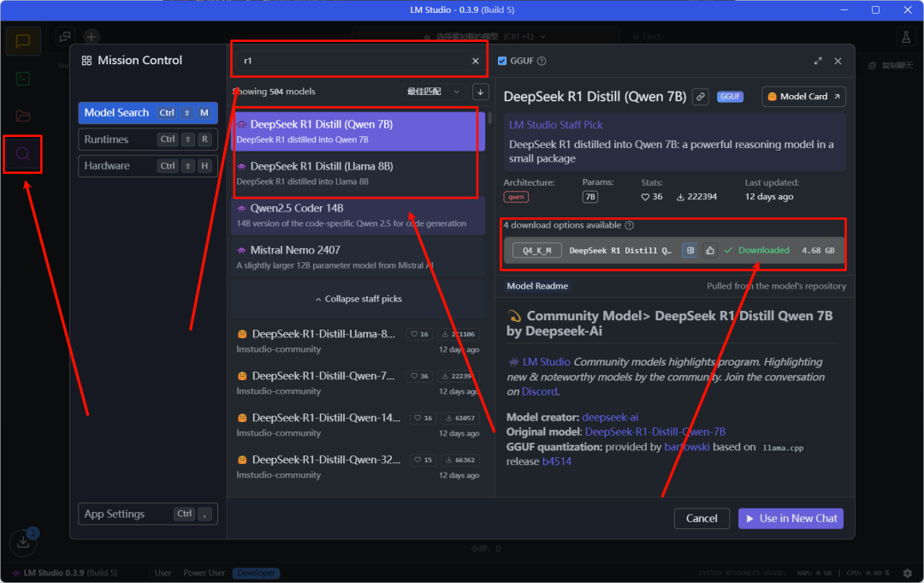Open the Model Card external link
The image size is (924, 583).
803,97
